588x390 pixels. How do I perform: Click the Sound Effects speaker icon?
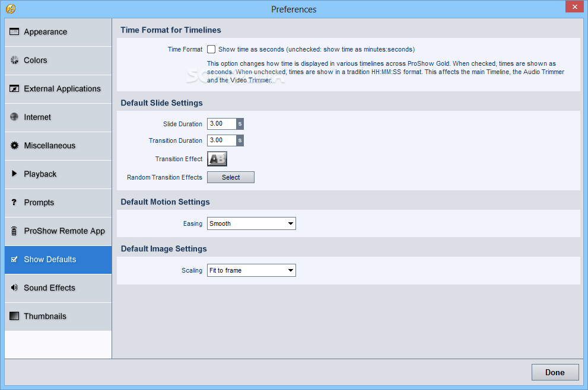(x=14, y=287)
